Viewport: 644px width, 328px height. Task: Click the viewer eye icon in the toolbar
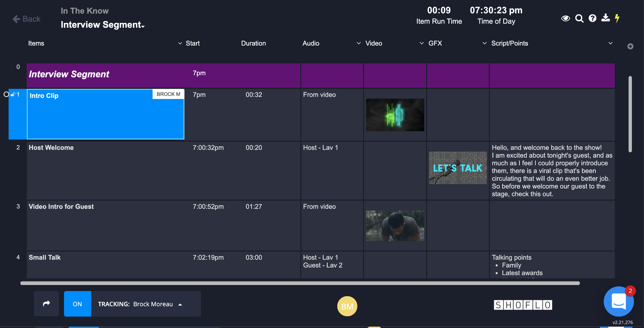(566, 18)
